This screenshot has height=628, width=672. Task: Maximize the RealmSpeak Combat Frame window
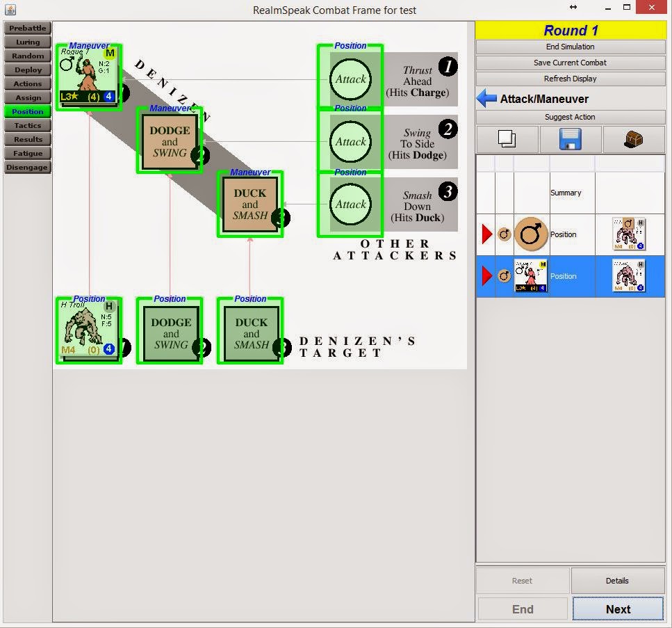pyautogui.click(x=627, y=7)
